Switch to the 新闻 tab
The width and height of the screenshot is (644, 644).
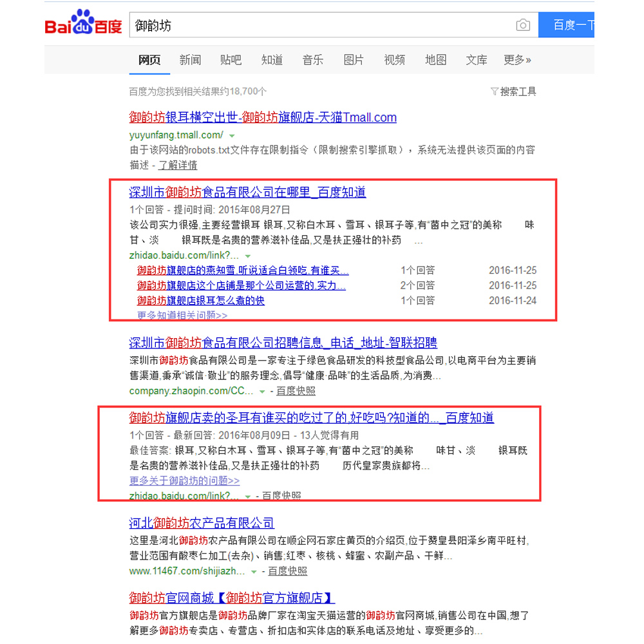pyautogui.click(x=190, y=60)
